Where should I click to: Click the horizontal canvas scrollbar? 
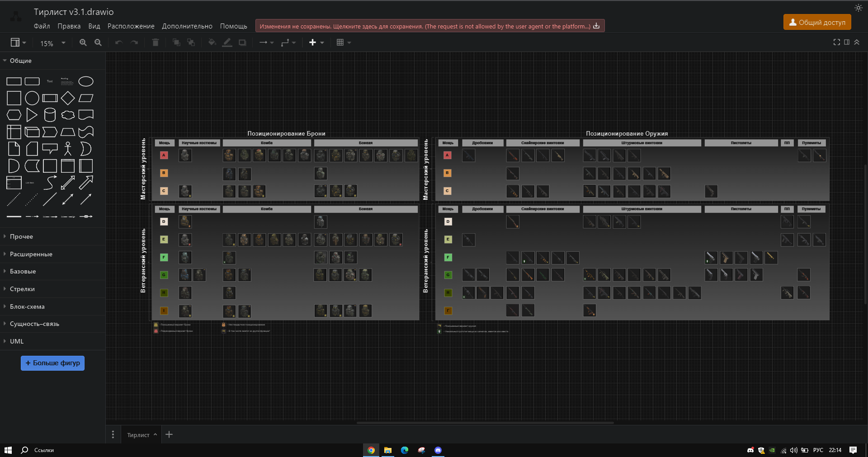(x=485, y=423)
